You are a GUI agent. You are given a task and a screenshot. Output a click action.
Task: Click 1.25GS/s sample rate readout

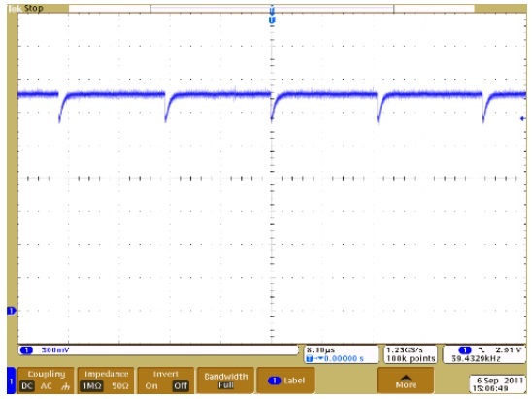(405, 349)
